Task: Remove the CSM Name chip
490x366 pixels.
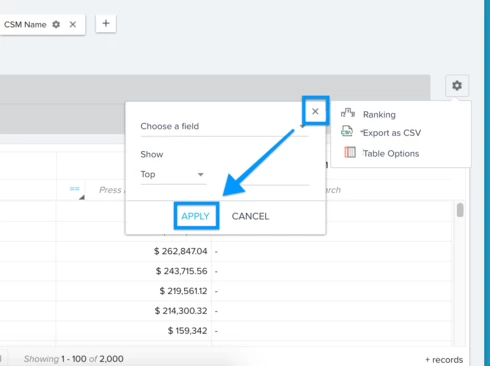Action: (x=73, y=24)
